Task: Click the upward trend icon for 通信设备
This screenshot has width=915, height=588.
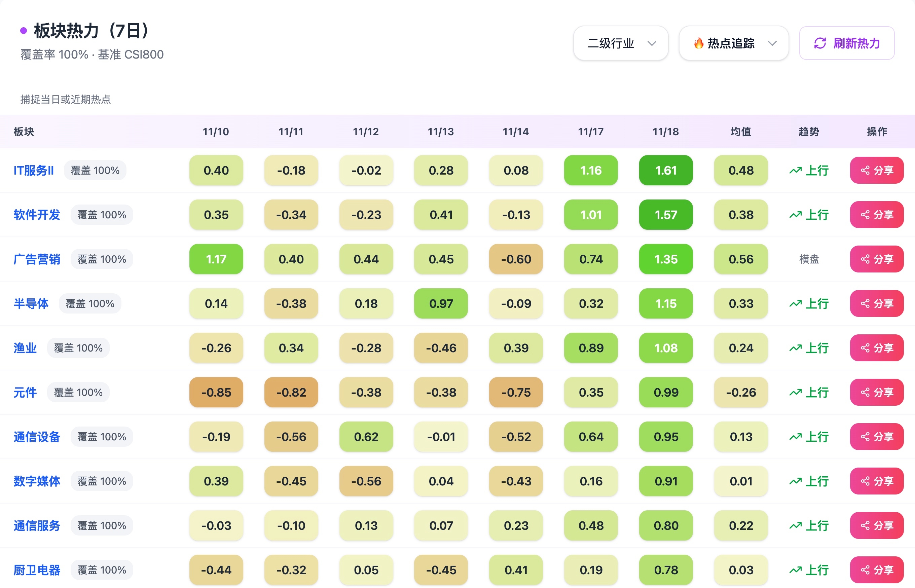Action: [x=796, y=437]
